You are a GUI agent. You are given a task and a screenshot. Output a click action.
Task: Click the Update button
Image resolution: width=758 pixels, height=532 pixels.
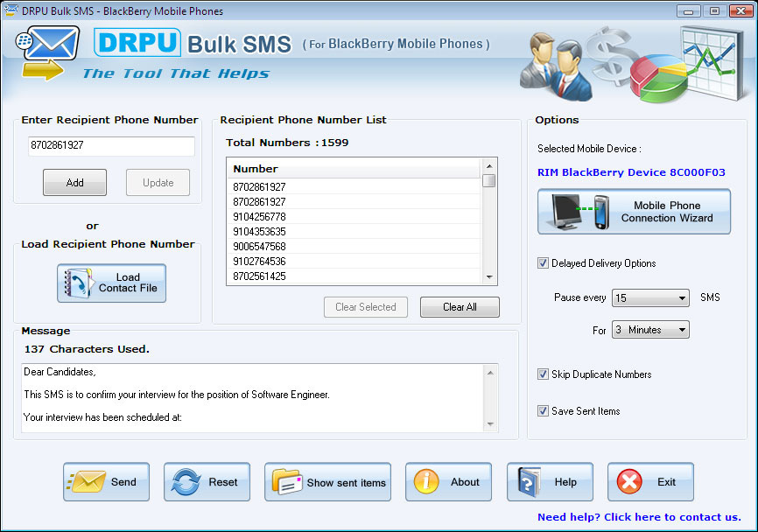click(x=158, y=183)
